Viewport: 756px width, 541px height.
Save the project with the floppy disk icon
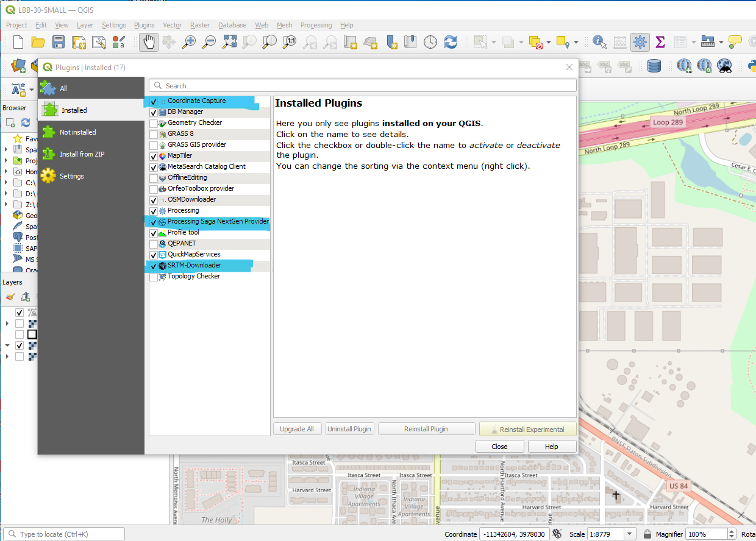(x=59, y=42)
